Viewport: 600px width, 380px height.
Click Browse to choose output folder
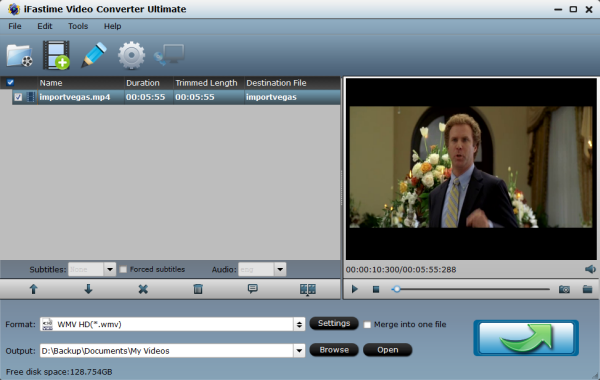[334, 350]
